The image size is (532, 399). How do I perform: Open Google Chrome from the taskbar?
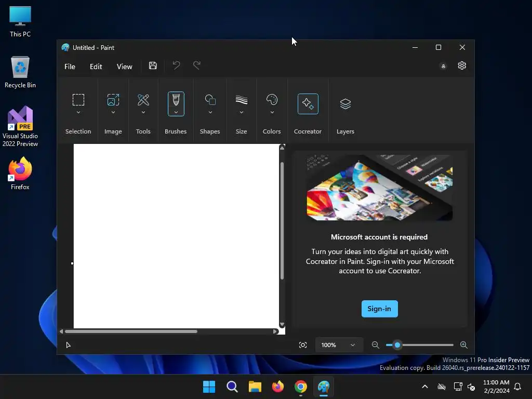[x=301, y=387]
